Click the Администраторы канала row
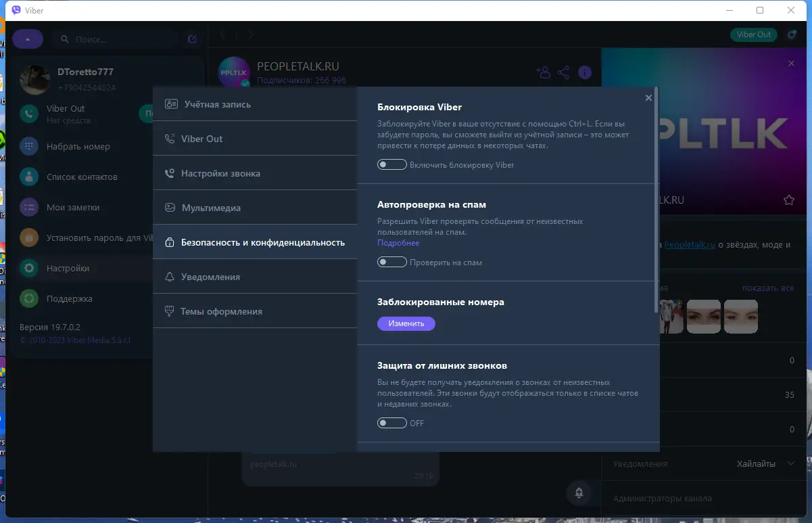The height and width of the screenshot is (523, 812). tap(703, 499)
